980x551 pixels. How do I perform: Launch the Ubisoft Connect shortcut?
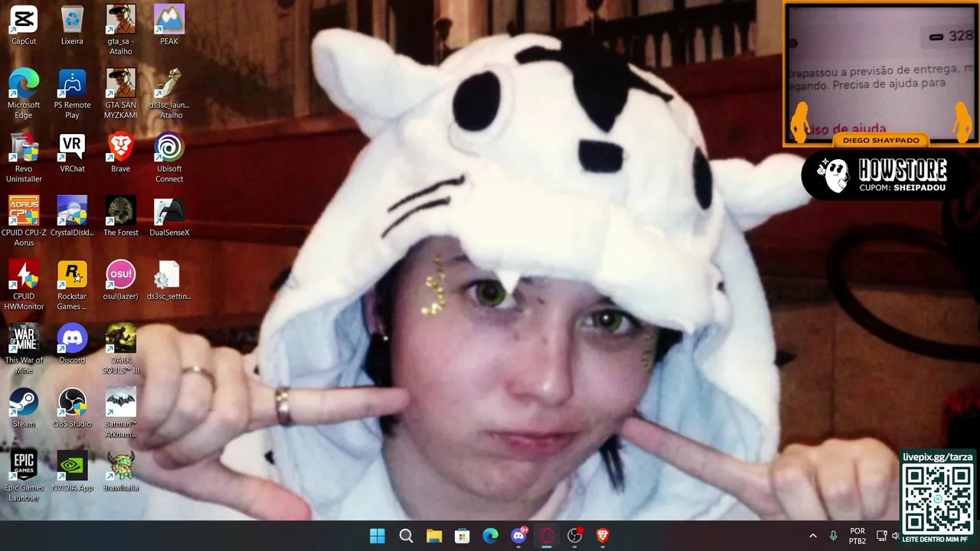pos(169,158)
